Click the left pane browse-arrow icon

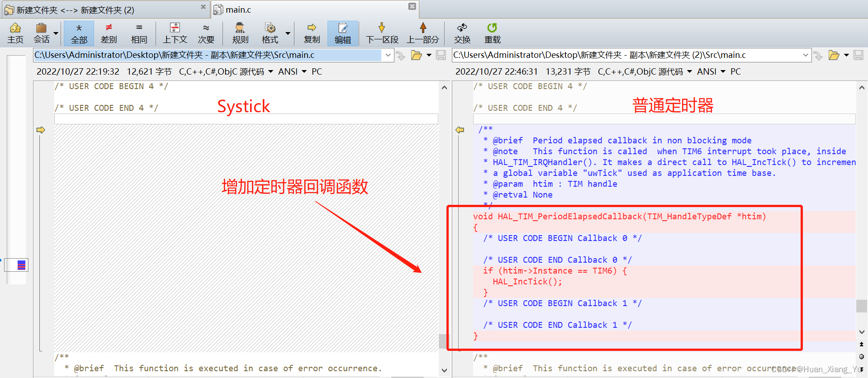pos(400,56)
